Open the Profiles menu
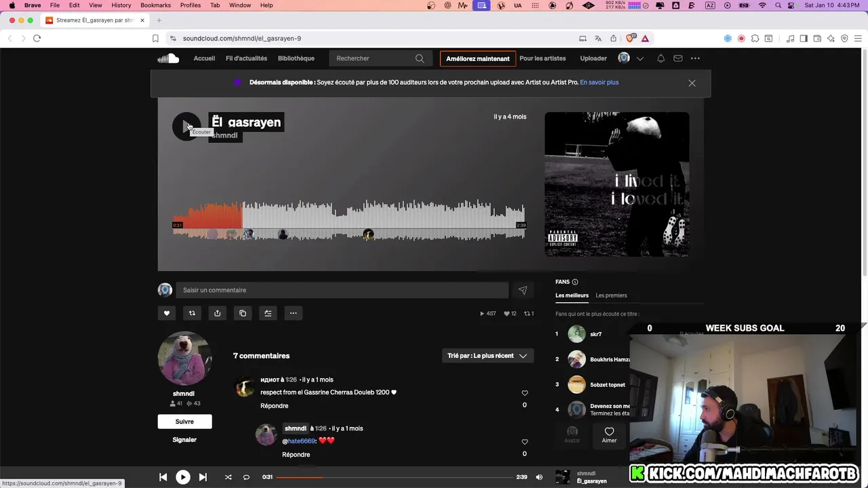 pyautogui.click(x=190, y=5)
